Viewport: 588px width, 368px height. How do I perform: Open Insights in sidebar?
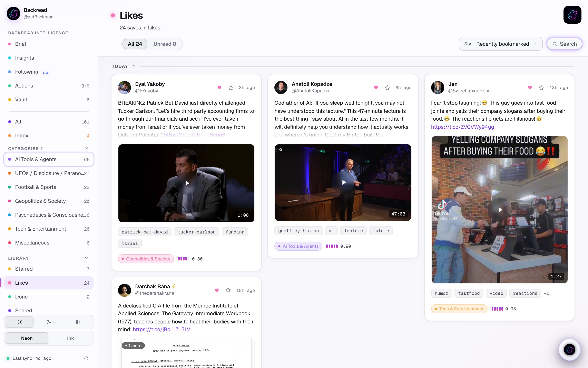coord(49,58)
